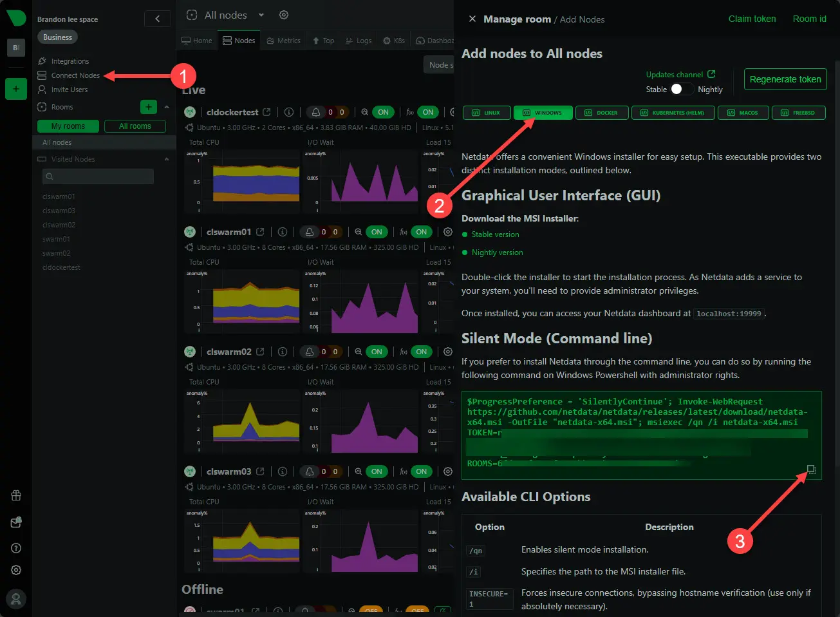This screenshot has width=840, height=617.
Task: Toggle functions ON switch for clswarm02
Action: 422,352
